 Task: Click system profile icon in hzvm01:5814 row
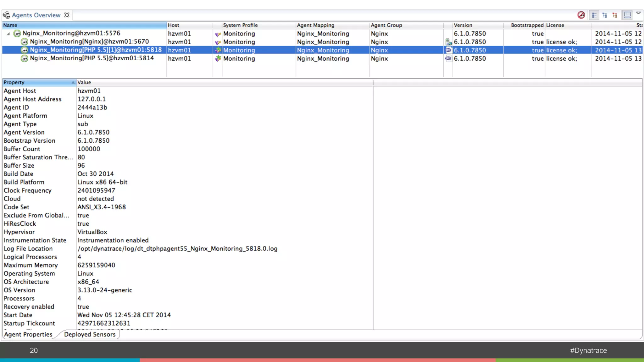218,58
